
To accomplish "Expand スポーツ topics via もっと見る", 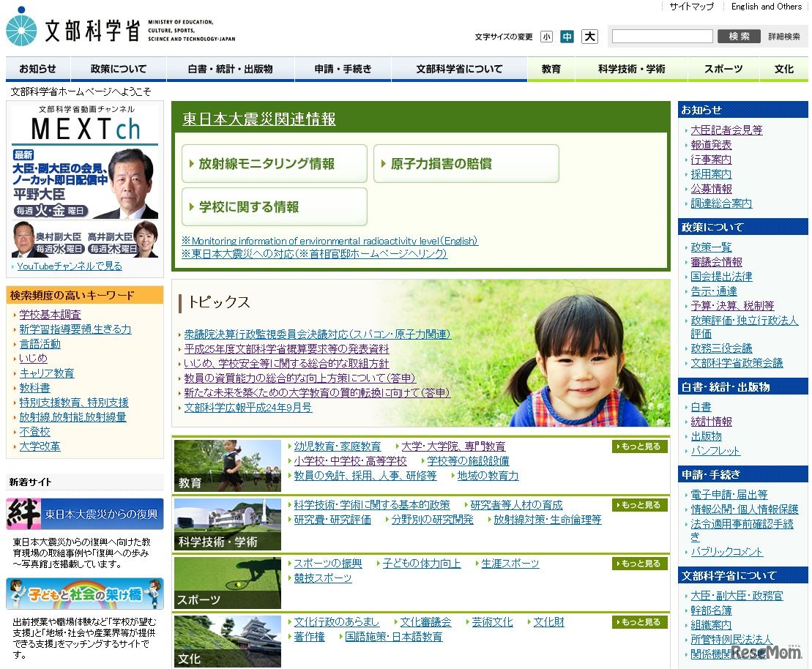I will 638,563.
